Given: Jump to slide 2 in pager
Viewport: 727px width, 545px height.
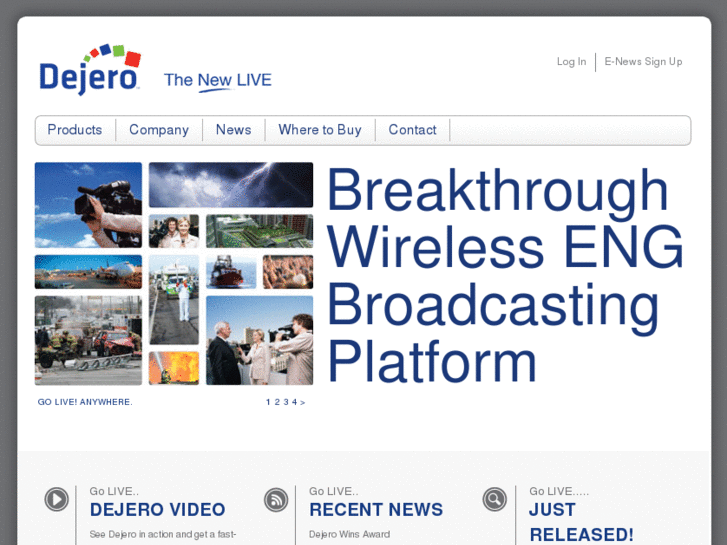Looking at the screenshot, I should [x=277, y=402].
